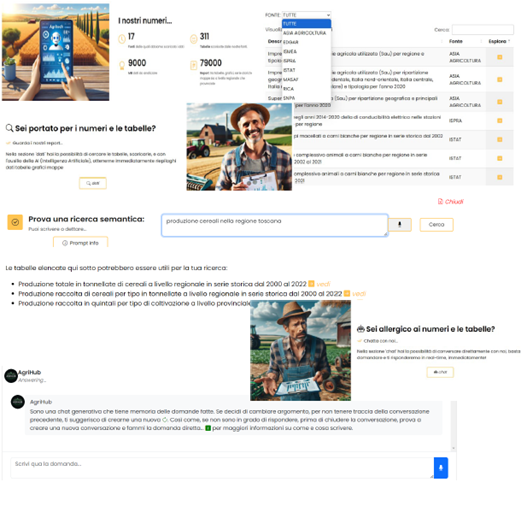The width and height of the screenshot is (527, 506).
Task: Click the explore icon in the first ASIA AGRICOLTURA row
Action: (499, 57)
